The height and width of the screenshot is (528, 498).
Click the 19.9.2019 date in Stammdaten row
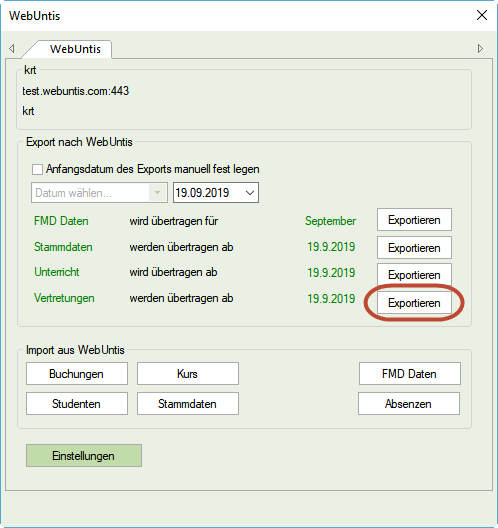point(331,247)
